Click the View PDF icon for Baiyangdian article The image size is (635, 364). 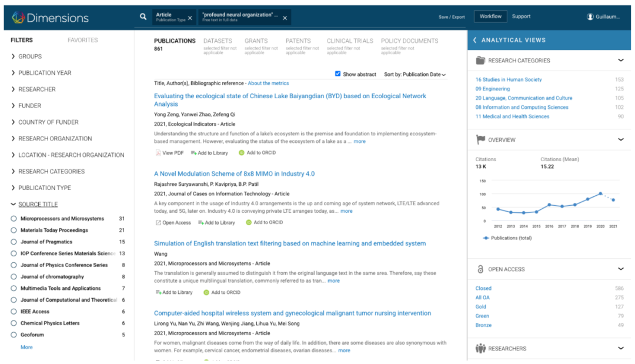[158, 153]
